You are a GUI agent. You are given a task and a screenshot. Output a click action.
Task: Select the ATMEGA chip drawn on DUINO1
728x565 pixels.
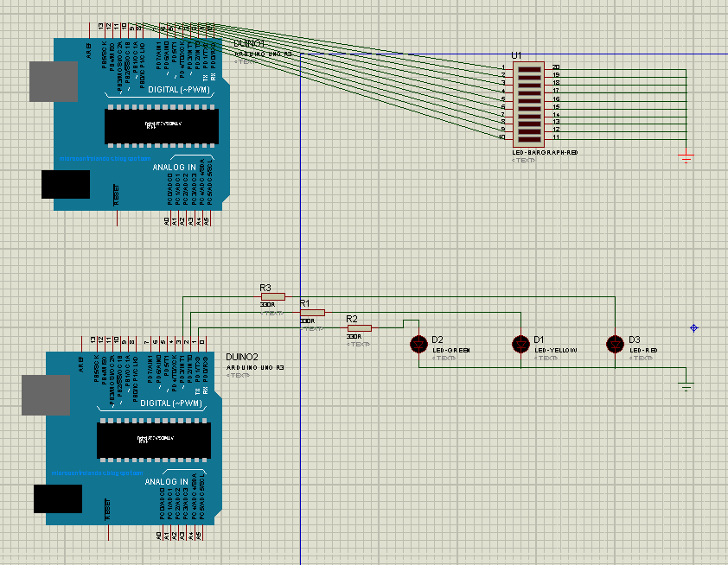point(161,125)
